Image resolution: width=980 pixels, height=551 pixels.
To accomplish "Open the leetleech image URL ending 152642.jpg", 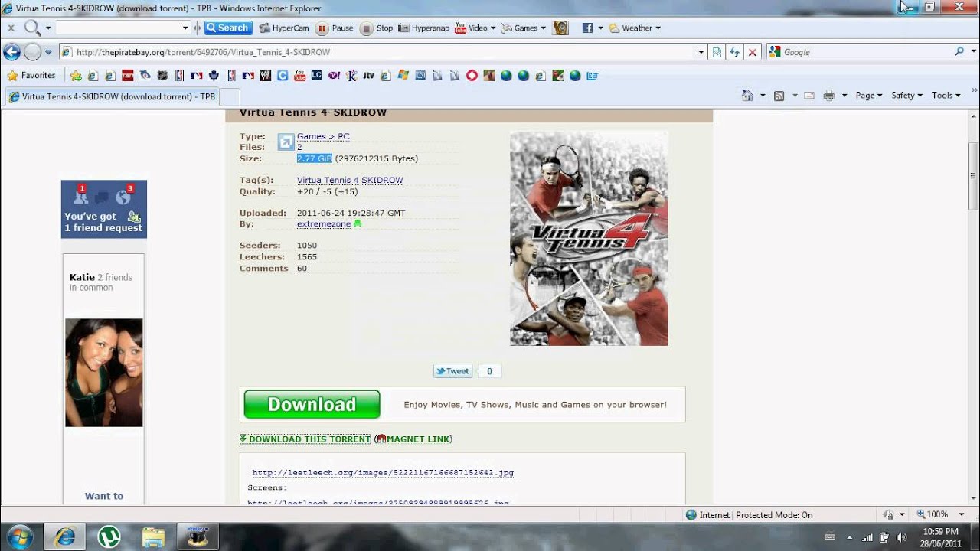I will [383, 473].
